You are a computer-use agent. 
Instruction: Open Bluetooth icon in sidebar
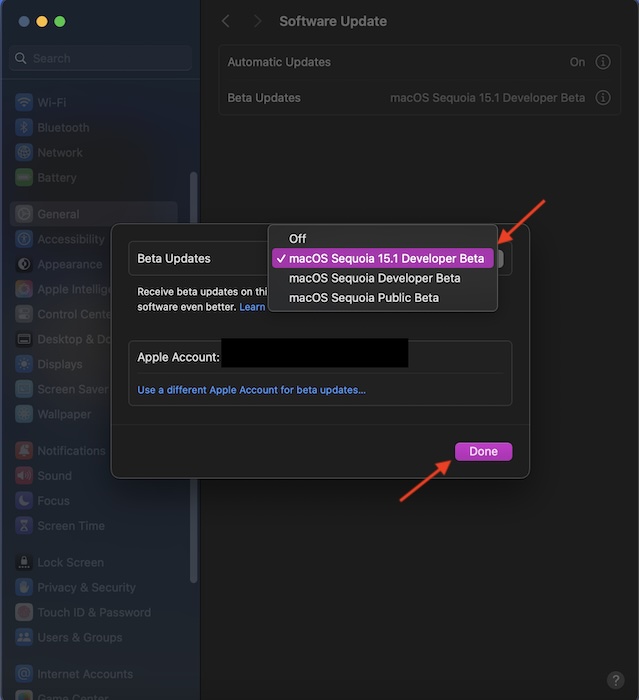tap(24, 127)
